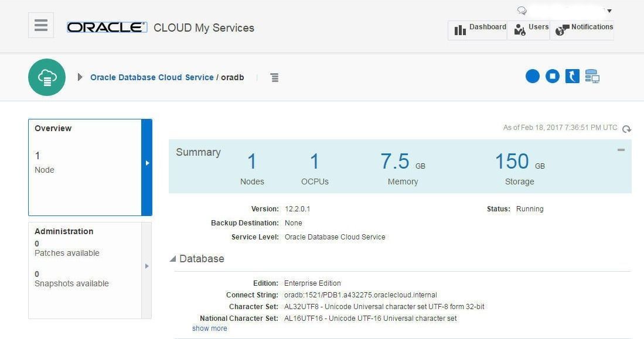
Task: Click the AL32UTF8 character set value
Action: [384, 307]
